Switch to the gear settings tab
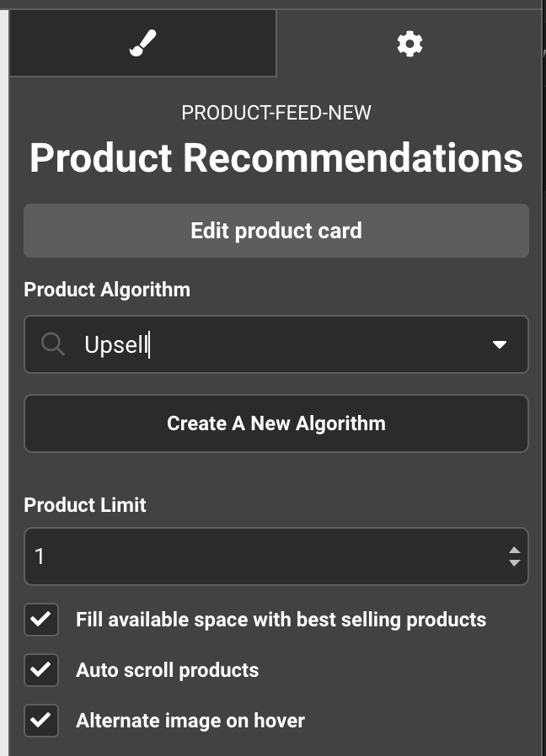 click(x=409, y=44)
